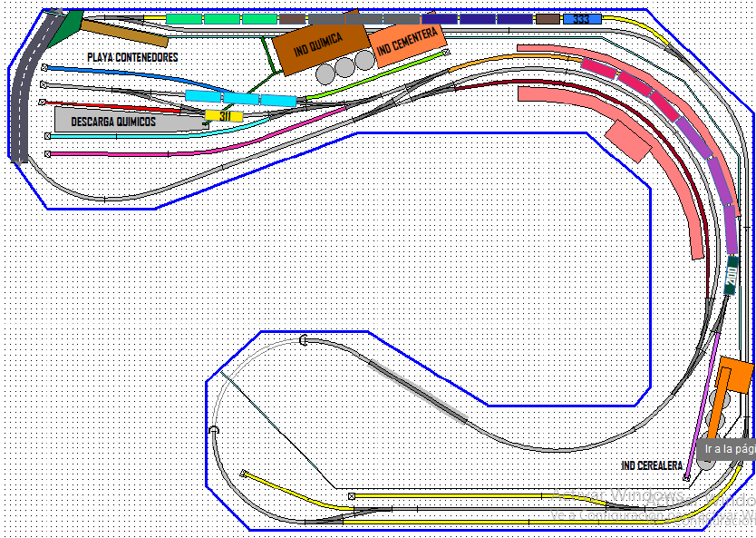Viewport: 756px width, 538px height.
Task: Select the purple passenger car near locomotive 2000
Action: point(731,230)
